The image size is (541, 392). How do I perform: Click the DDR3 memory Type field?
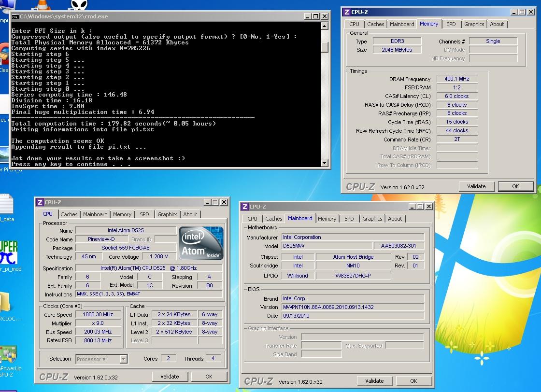(397, 42)
